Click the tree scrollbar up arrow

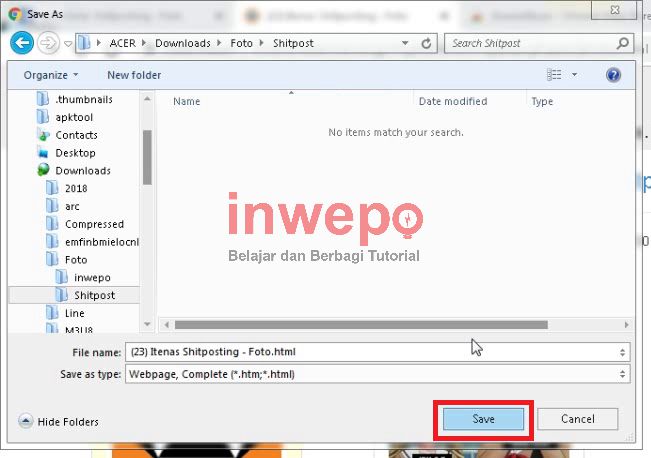[x=147, y=99]
